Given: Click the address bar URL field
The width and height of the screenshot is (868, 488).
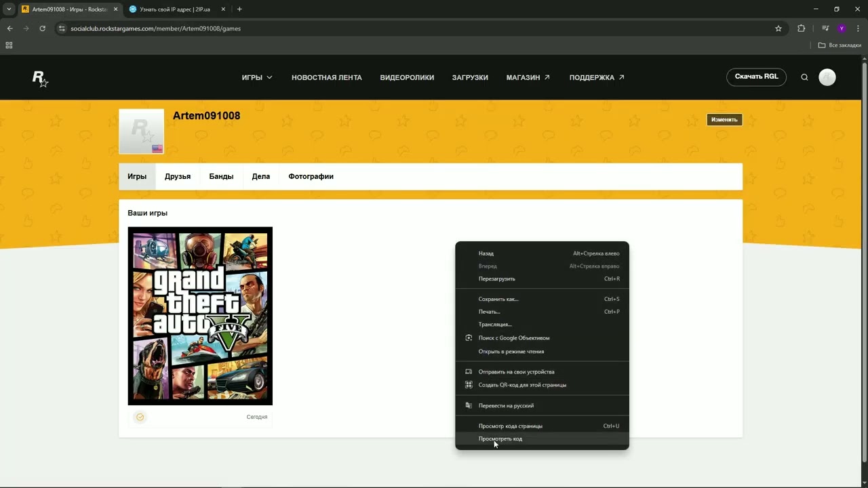Looking at the screenshot, I should pos(420,28).
